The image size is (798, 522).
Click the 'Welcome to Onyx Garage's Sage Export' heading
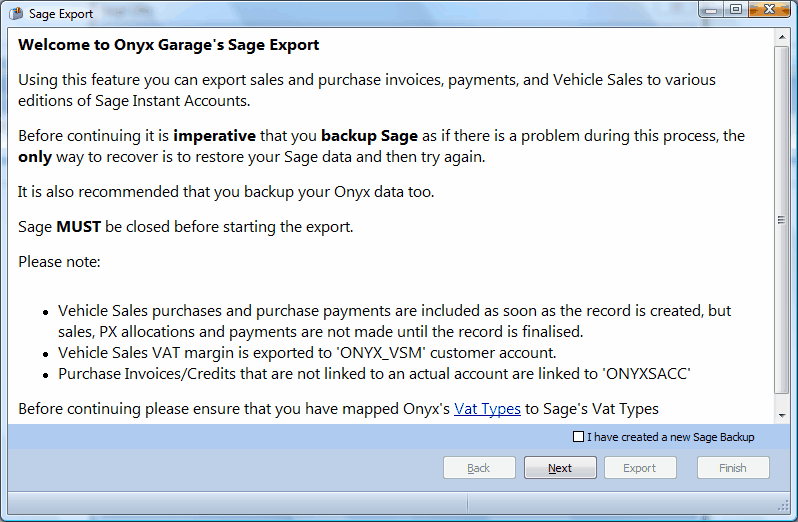tap(168, 45)
